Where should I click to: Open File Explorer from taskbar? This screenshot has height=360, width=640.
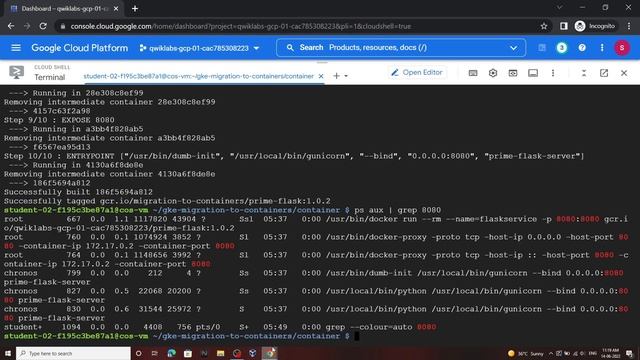point(220,353)
